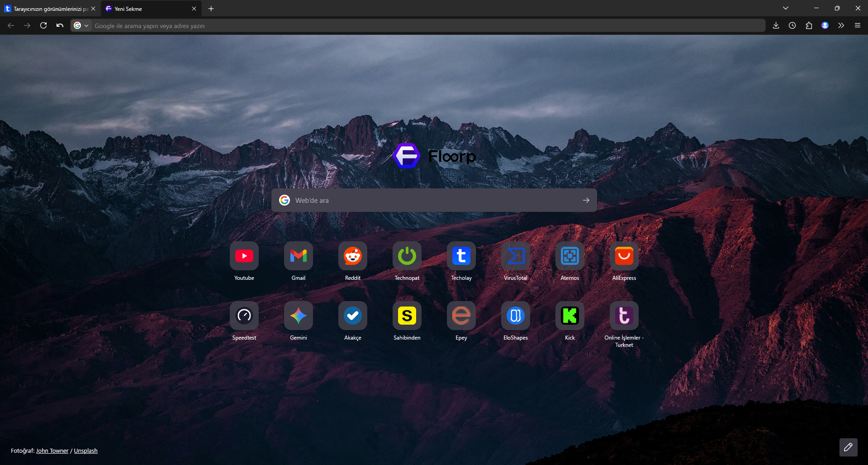The width and height of the screenshot is (868, 465).
Task: Click the pencil customize new tab button
Action: click(x=848, y=447)
